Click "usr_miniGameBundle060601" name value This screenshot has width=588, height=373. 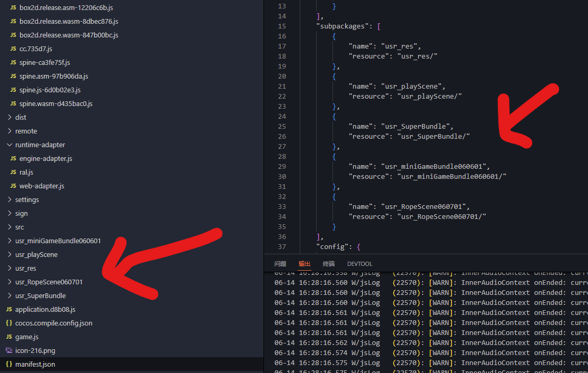434,166
